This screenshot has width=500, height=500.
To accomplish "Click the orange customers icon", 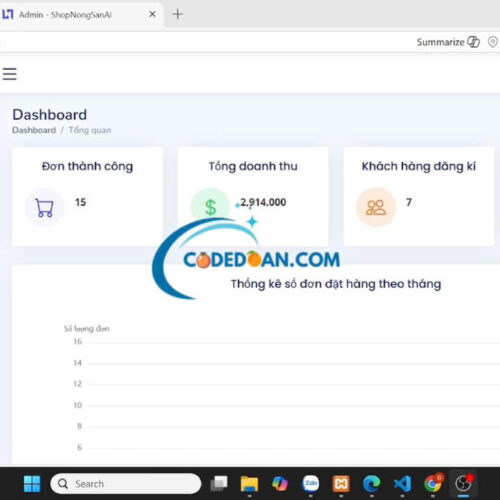I will pos(376,207).
